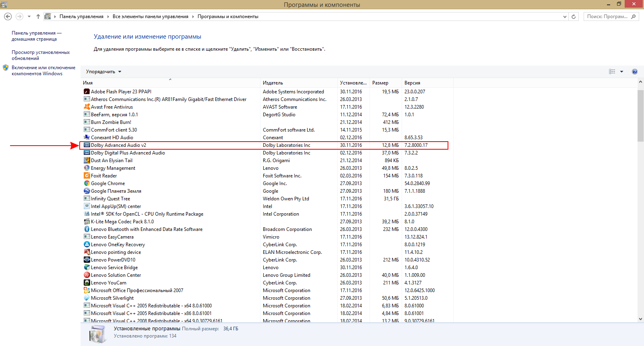This screenshot has width=644, height=346.
Task: Click the Lenovo Bluetooth icon
Action: (87, 229)
